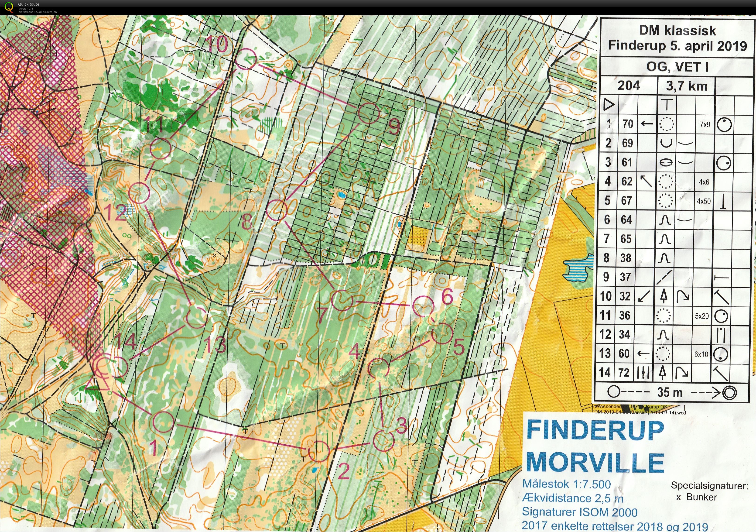Click 'Finderup 5. april 2019' text
This screenshot has width=756, height=532.
tap(678, 45)
